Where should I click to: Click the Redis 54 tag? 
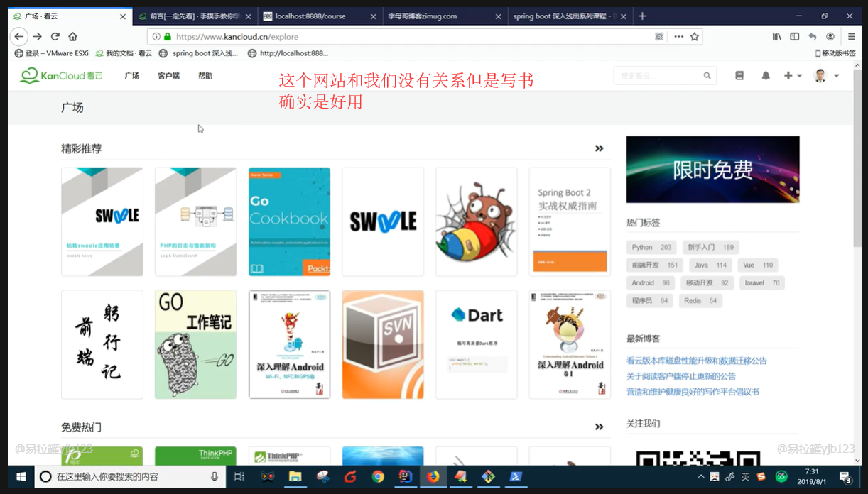pyautogui.click(x=700, y=300)
